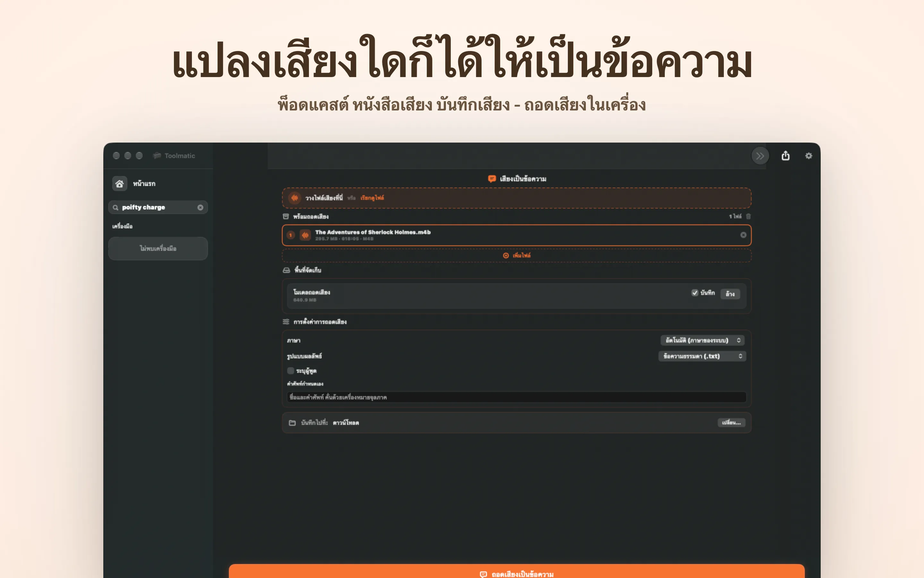Click the 'เรียกดูไฟล์' browse link

372,197
